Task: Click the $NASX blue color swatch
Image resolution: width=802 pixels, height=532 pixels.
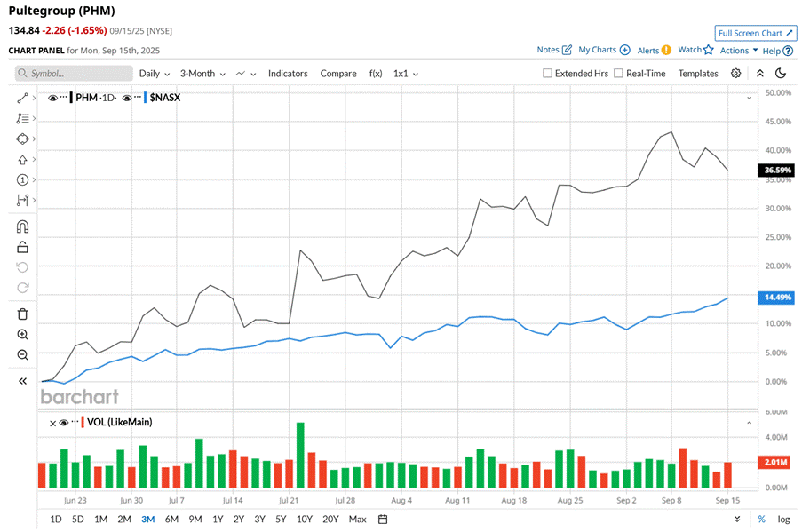Action: point(146,97)
